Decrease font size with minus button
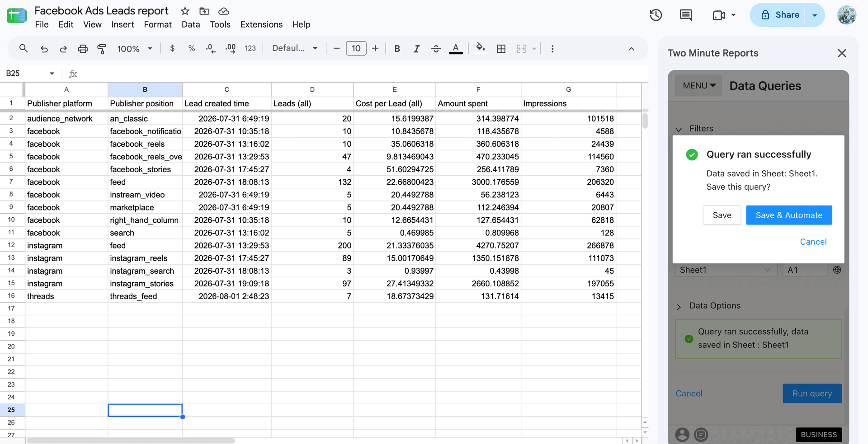Screen dimensions: 868x444 pyautogui.click(x=336, y=48)
